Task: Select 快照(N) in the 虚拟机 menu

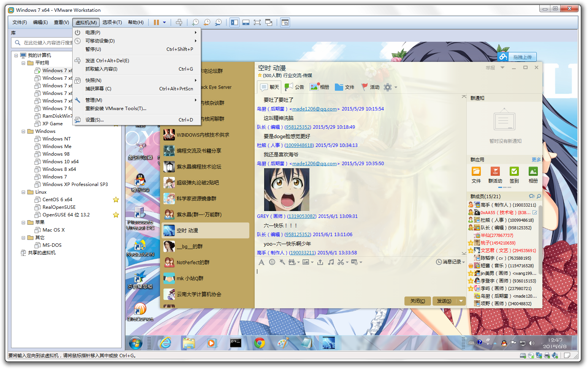Action: point(93,80)
